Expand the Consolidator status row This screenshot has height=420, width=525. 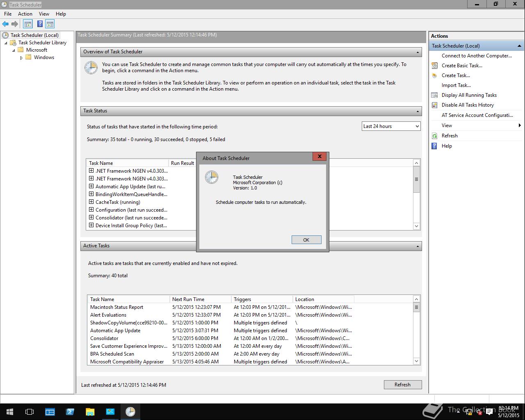tap(91, 217)
